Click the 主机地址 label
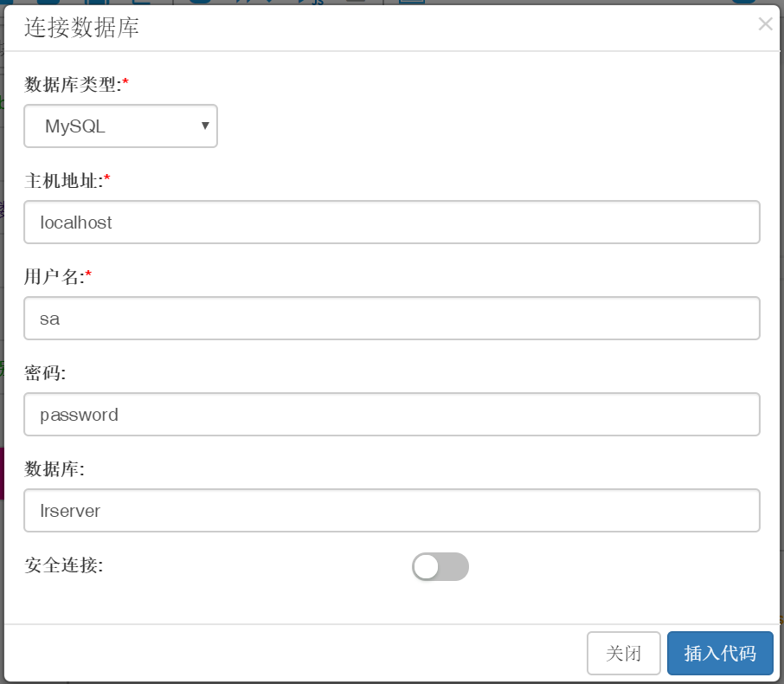Screen dimensions: 784x684 tap(63, 181)
